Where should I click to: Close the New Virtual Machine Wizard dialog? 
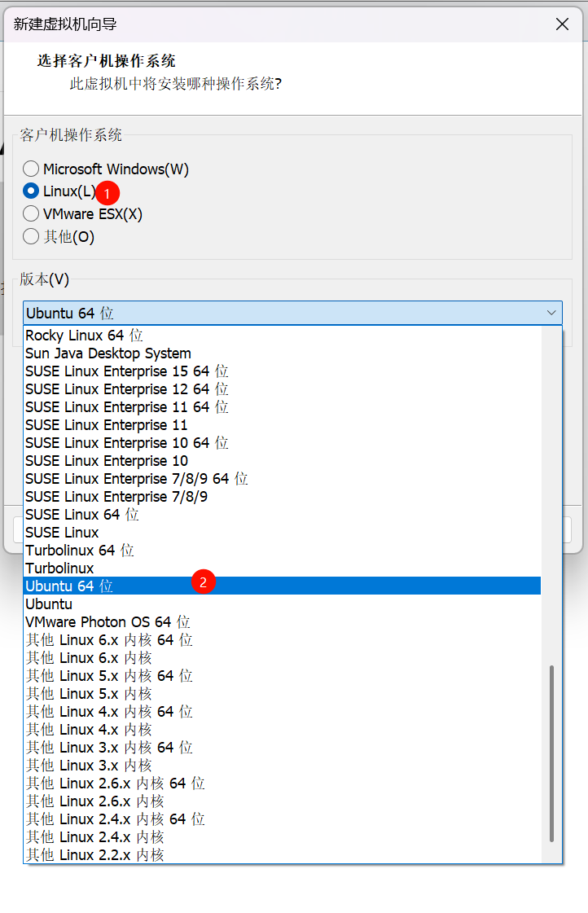pos(562,24)
